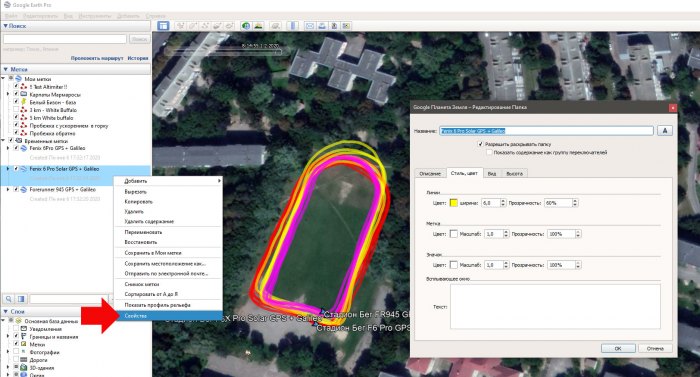The image size is (700, 377).
Task: Open the История link
Action: pos(138,58)
